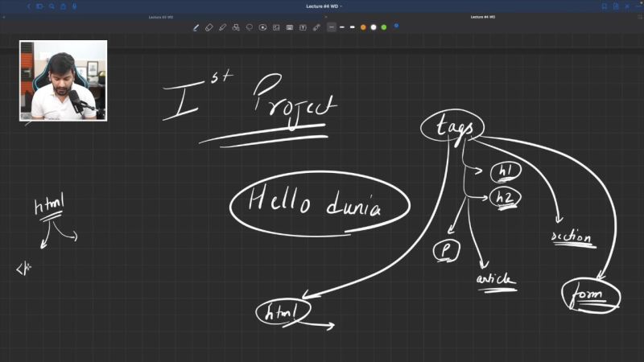
Task: Switch to the Lecture #4 WD tab
Action: point(482,17)
